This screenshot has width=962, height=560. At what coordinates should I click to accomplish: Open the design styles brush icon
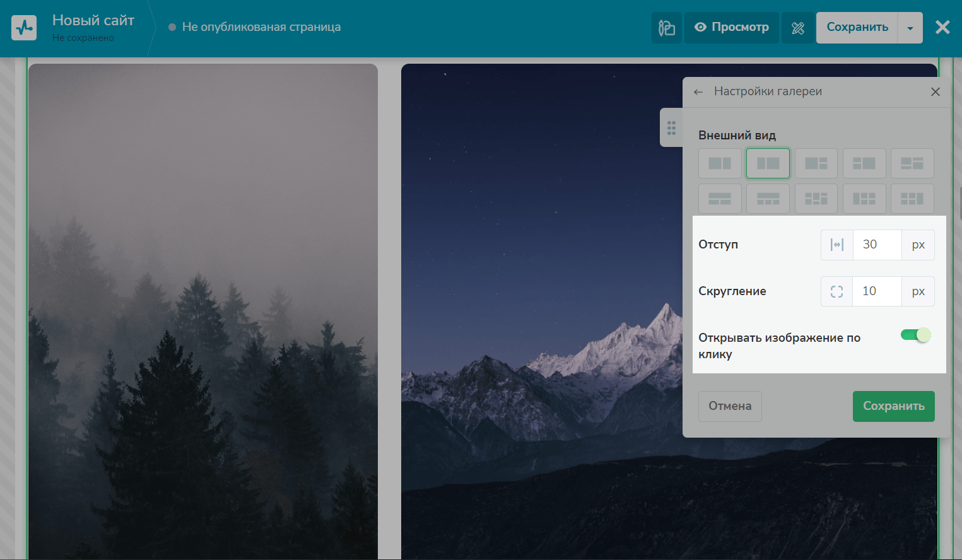(667, 28)
